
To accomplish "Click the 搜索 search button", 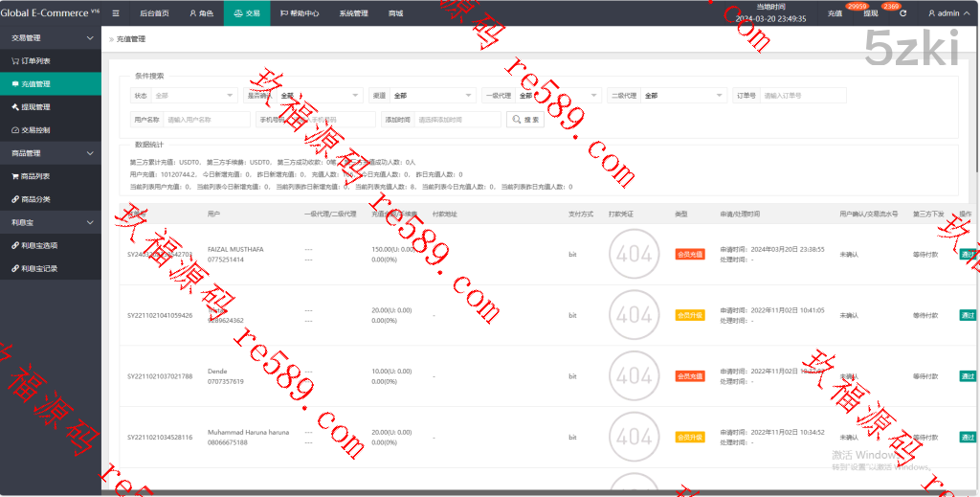I will point(525,120).
